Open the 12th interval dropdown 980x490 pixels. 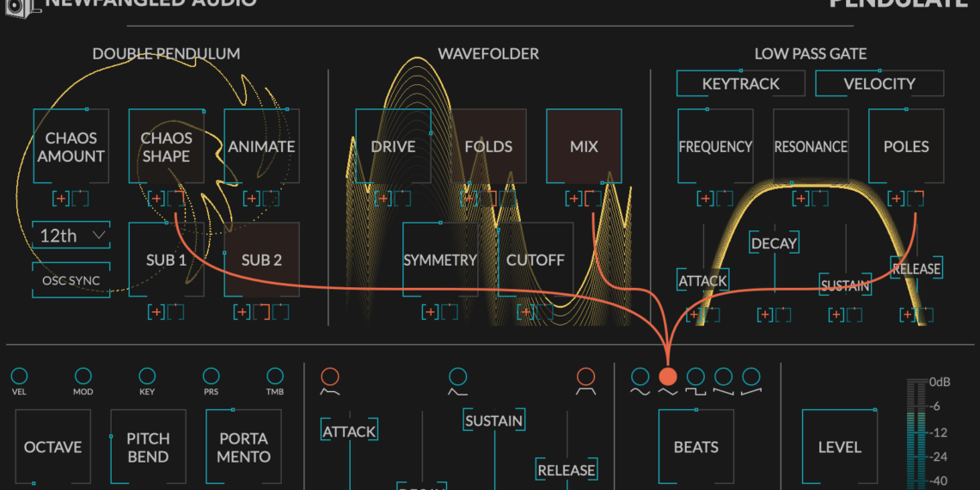[x=71, y=236]
